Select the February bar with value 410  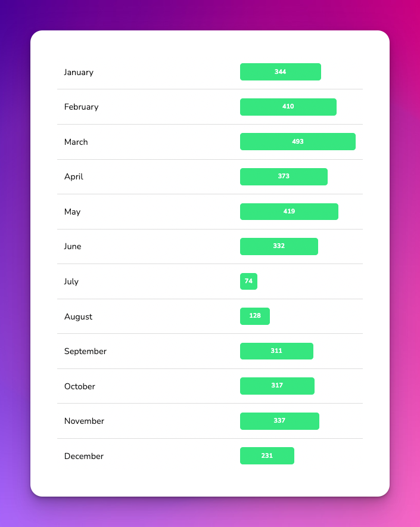click(288, 107)
